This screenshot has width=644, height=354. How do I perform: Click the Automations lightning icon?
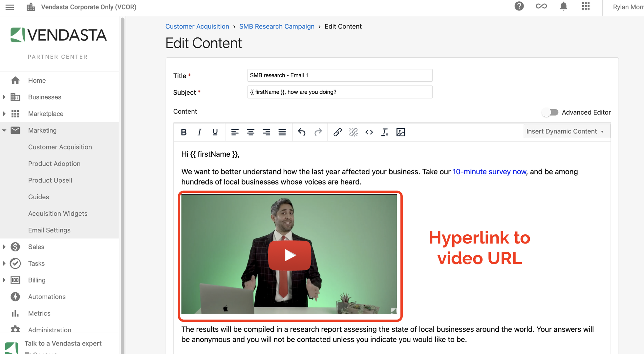point(15,297)
